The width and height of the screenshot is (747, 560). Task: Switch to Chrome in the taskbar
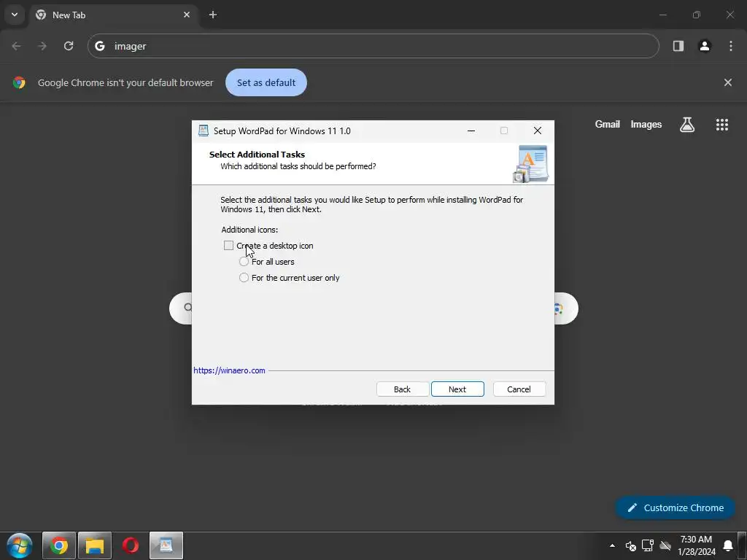pos(59,545)
